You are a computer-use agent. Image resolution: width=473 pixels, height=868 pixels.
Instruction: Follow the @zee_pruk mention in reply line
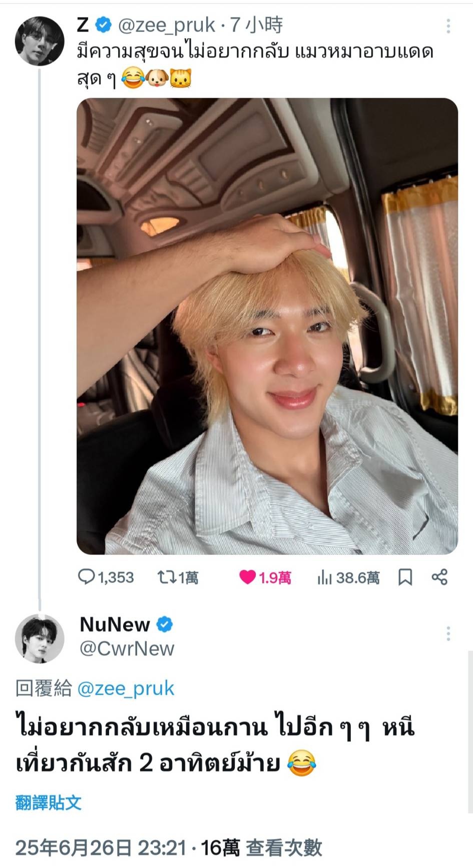point(126,689)
